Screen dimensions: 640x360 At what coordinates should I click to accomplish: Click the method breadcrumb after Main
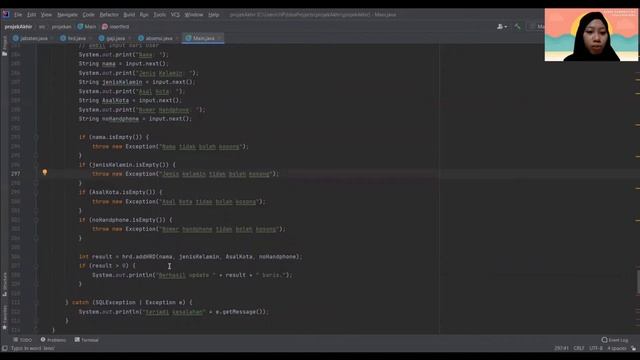click(116, 27)
